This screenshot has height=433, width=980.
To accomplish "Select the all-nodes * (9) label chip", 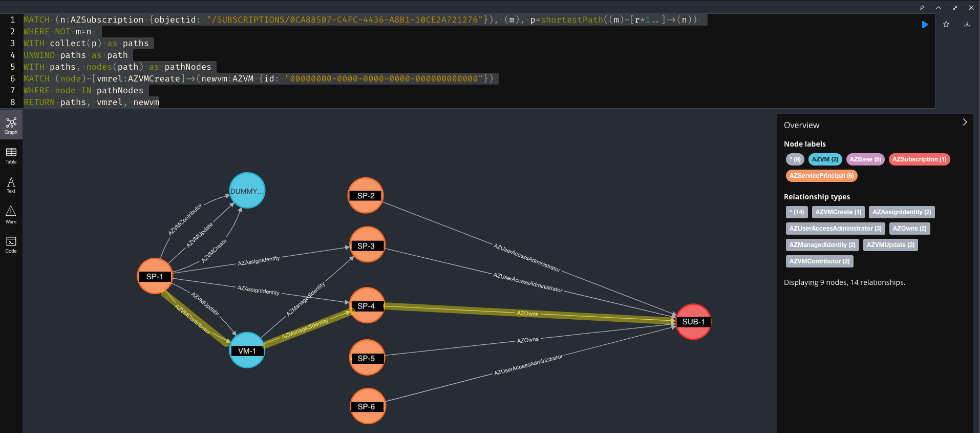I will tap(795, 159).
